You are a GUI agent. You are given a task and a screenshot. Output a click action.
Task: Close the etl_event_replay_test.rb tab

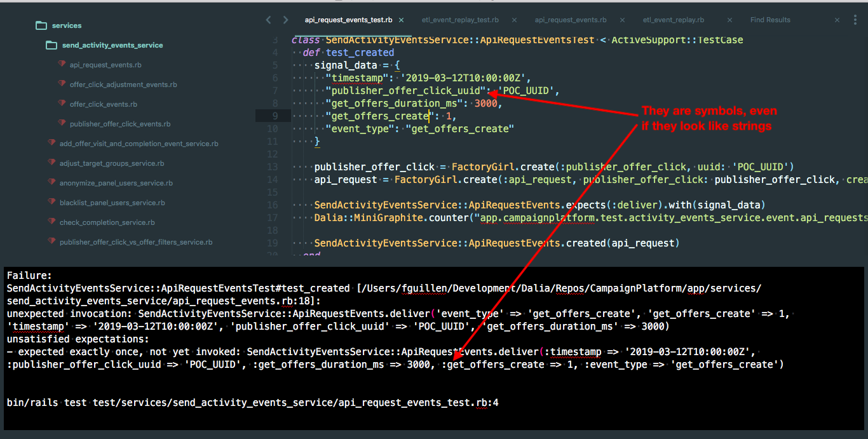514,20
